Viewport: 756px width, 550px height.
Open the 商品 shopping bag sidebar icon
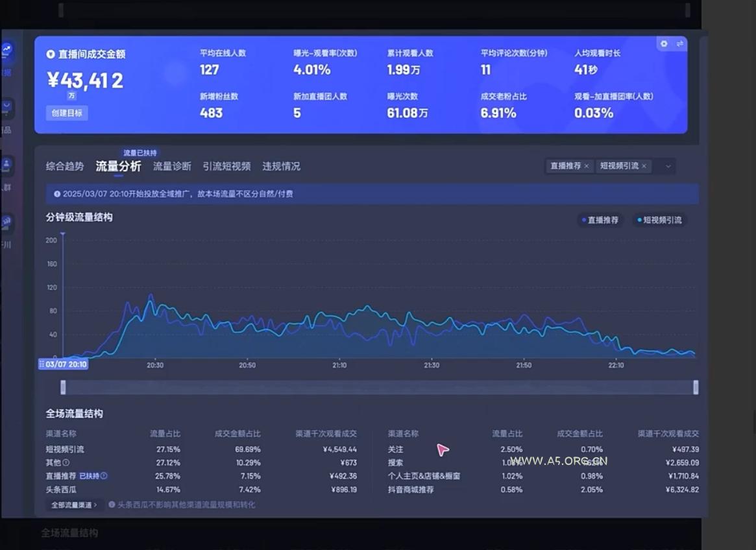click(6, 108)
